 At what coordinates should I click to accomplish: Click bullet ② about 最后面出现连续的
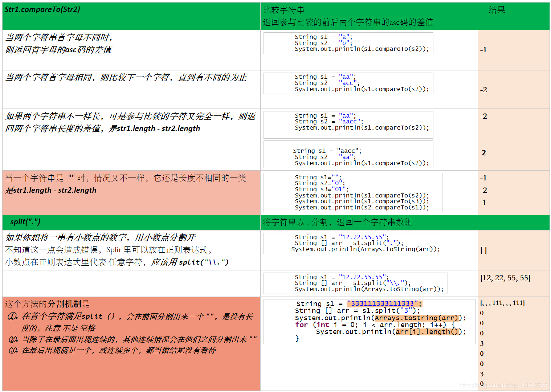(x=132, y=339)
